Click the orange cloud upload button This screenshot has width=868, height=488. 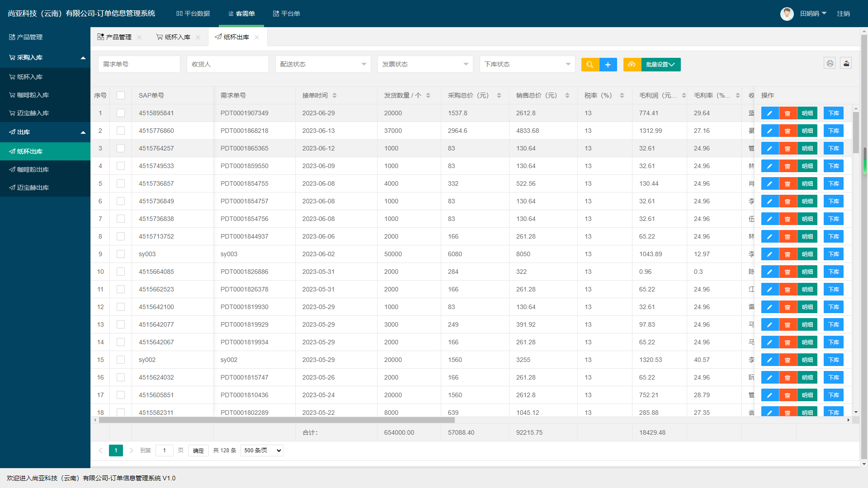tap(632, 65)
